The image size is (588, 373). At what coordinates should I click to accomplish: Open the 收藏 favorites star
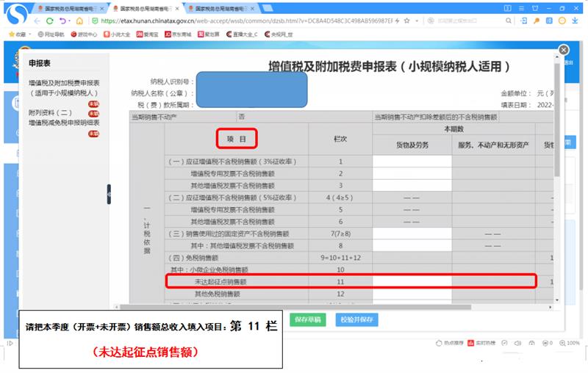pos(15,34)
